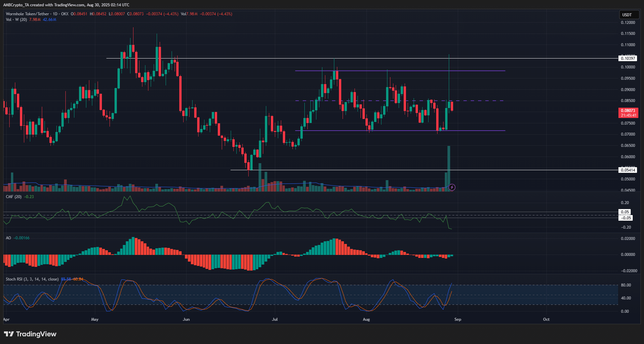Click the red 0.08073 current price label
644x344 pixels.
628,111
